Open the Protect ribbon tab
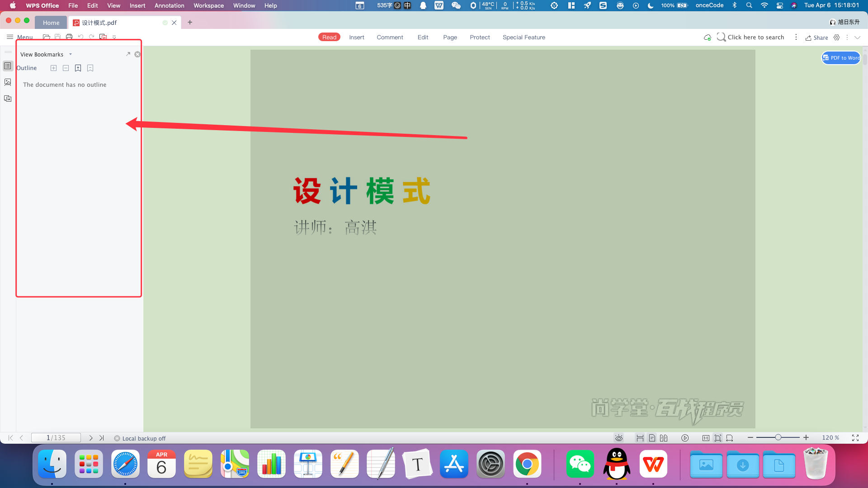The image size is (868, 488). [x=480, y=37]
